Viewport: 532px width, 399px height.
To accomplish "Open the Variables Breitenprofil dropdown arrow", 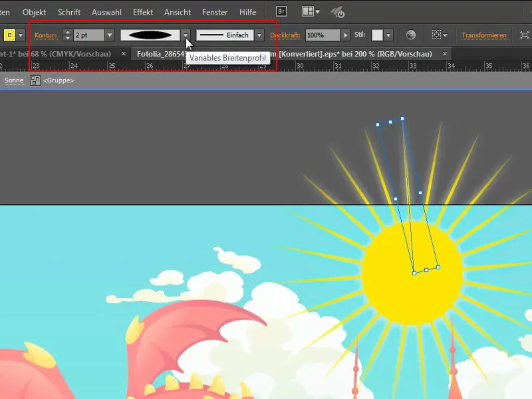I will [186, 35].
